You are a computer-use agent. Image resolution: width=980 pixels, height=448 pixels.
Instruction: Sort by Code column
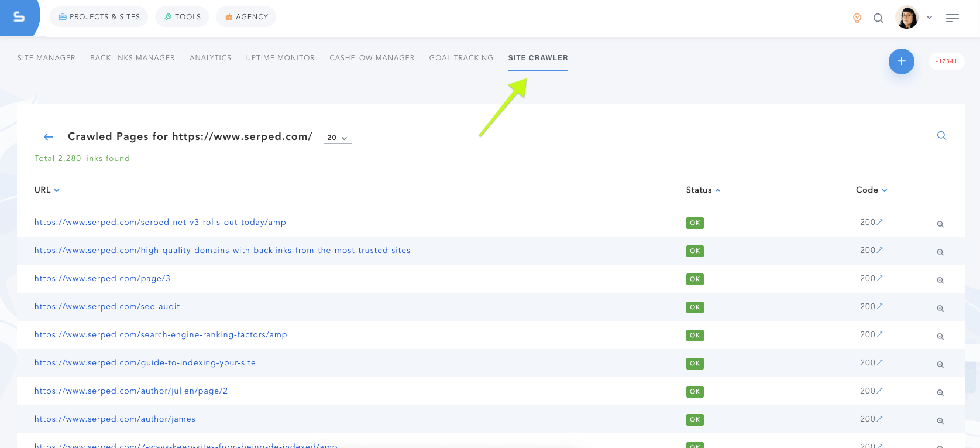coord(872,190)
